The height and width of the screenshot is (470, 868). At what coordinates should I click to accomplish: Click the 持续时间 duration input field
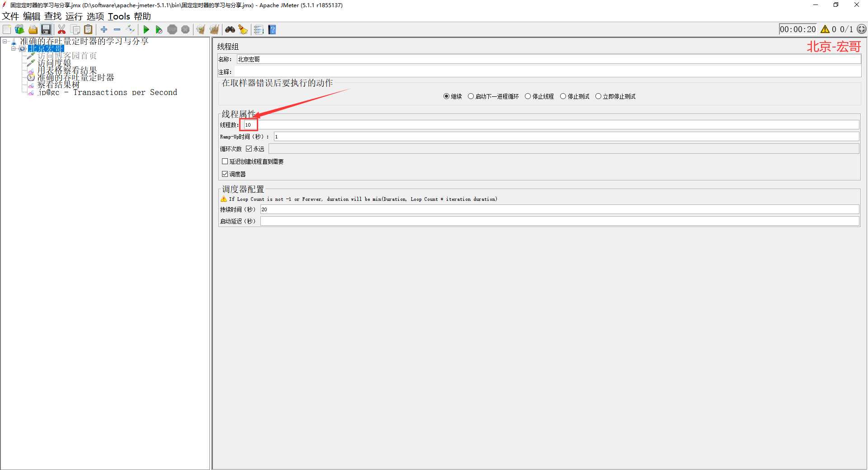[560, 209]
